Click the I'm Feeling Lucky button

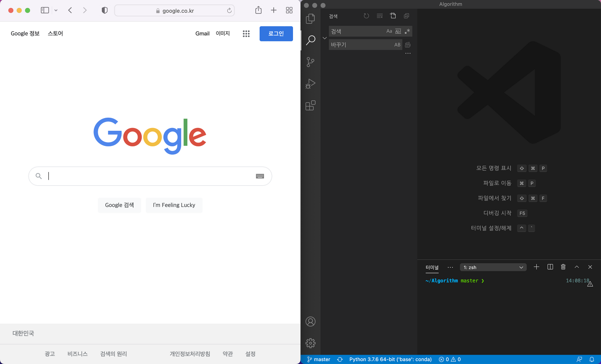174,205
